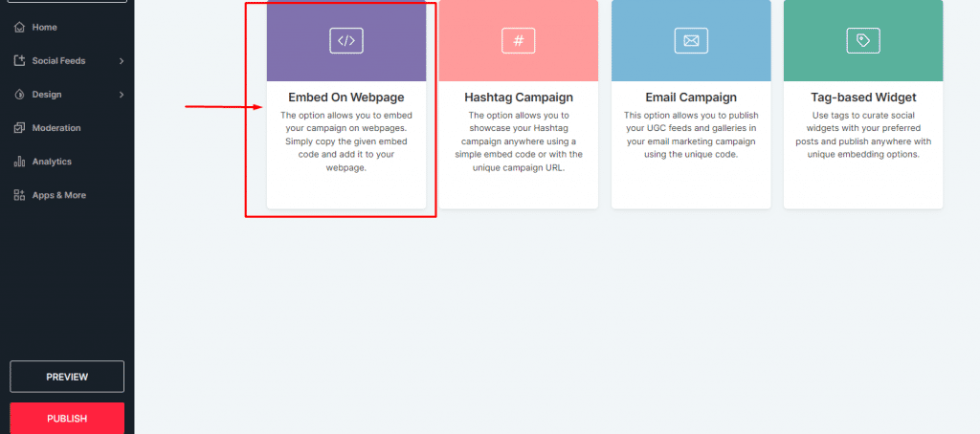Image resolution: width=980 pixels, height=434 pixels.
Task: Open the Moderation menu item
Action: [x=56, y=128]
